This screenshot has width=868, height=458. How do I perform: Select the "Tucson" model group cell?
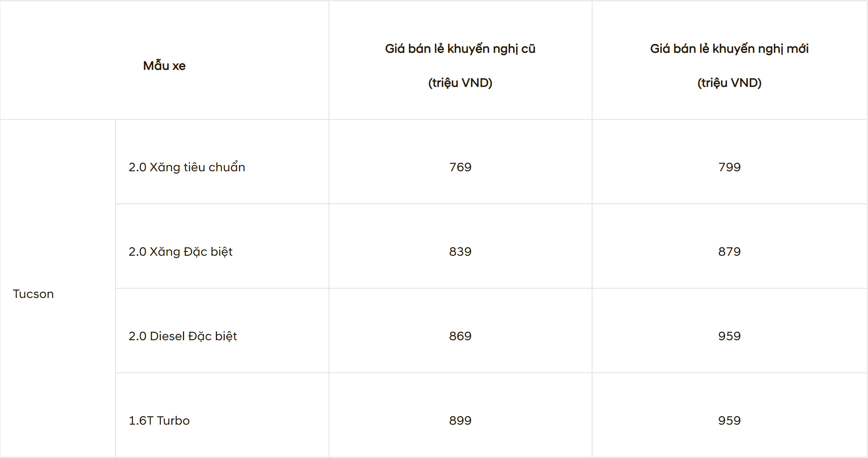33,294
